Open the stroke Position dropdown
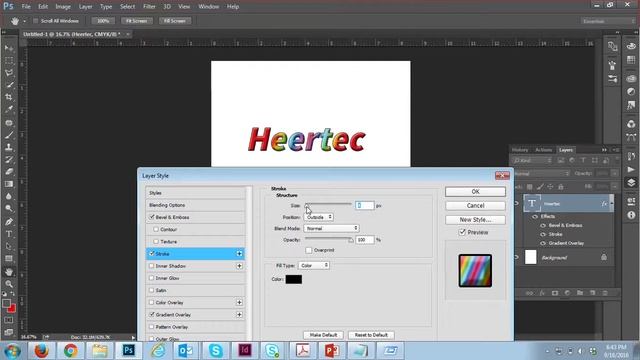 pos(318,217)
